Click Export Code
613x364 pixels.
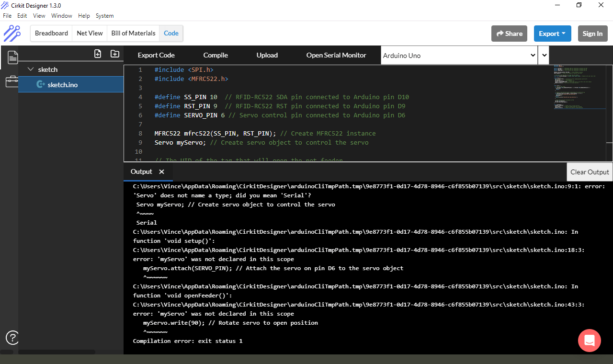156,55
